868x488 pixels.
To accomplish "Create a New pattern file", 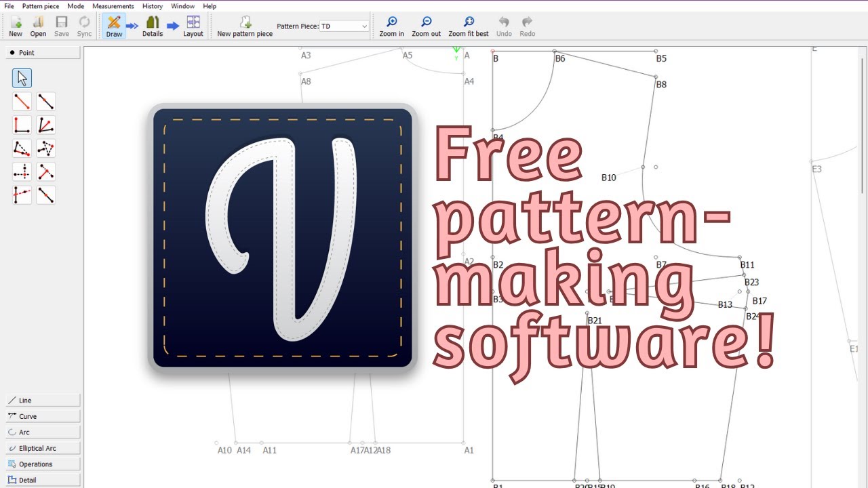I will [x=16, y=26].
